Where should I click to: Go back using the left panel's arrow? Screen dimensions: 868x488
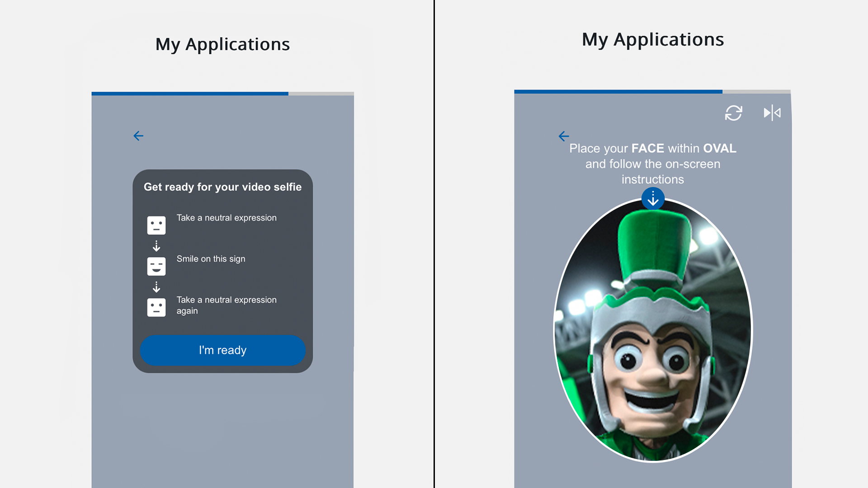(138, 136)
